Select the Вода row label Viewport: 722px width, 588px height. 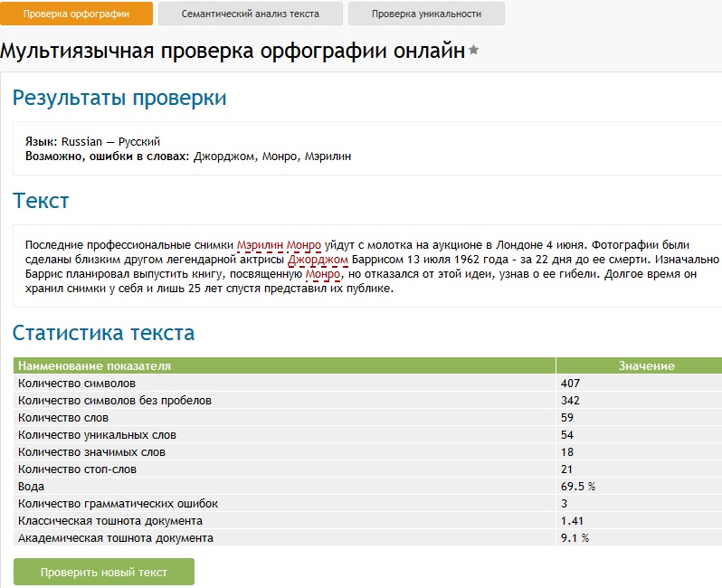32,487
